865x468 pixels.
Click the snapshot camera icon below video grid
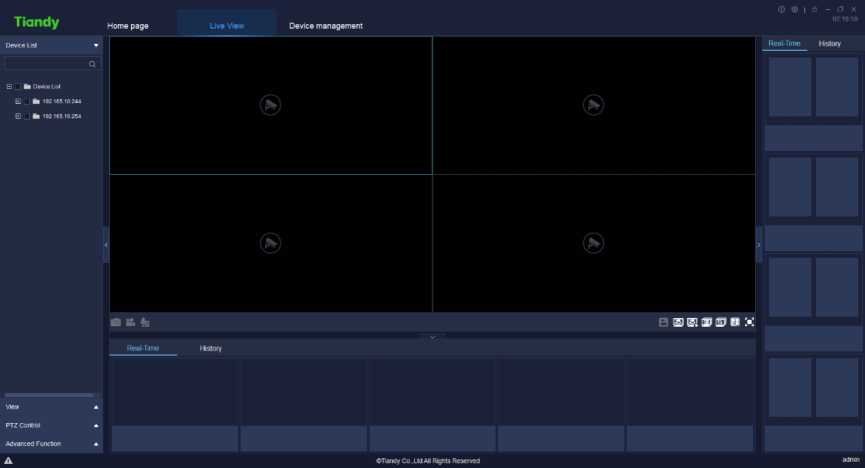click(116, 322)
